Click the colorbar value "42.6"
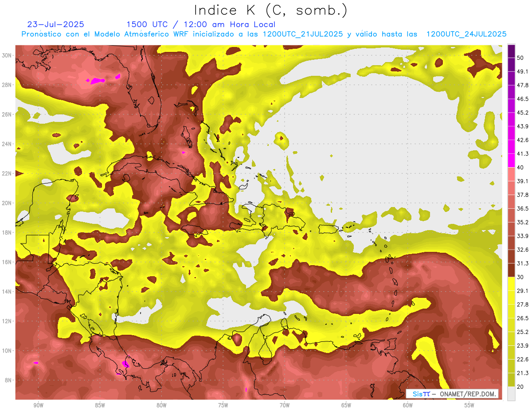This screenshot has width=532, height=411. (x=523, y=140)
